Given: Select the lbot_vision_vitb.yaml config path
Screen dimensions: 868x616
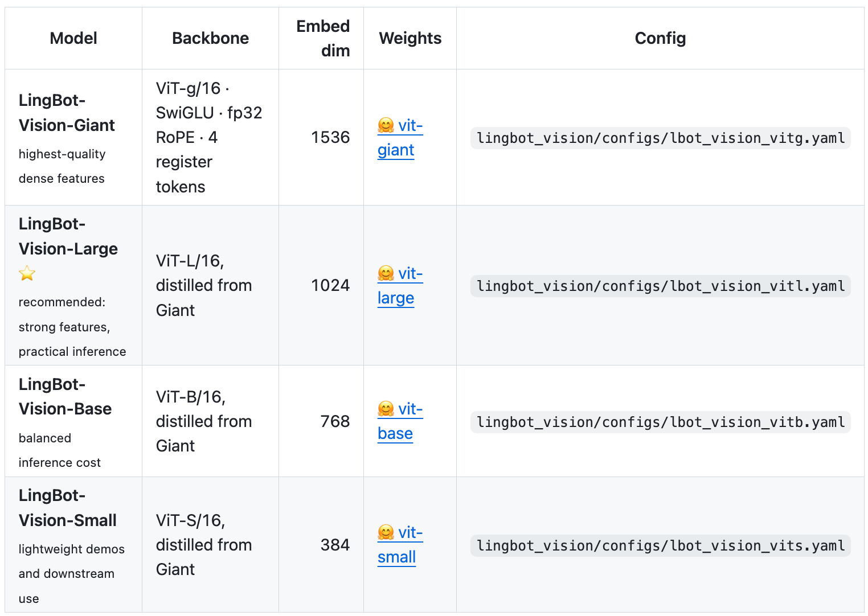Looking at the screenshot, I should pos(660,422).
